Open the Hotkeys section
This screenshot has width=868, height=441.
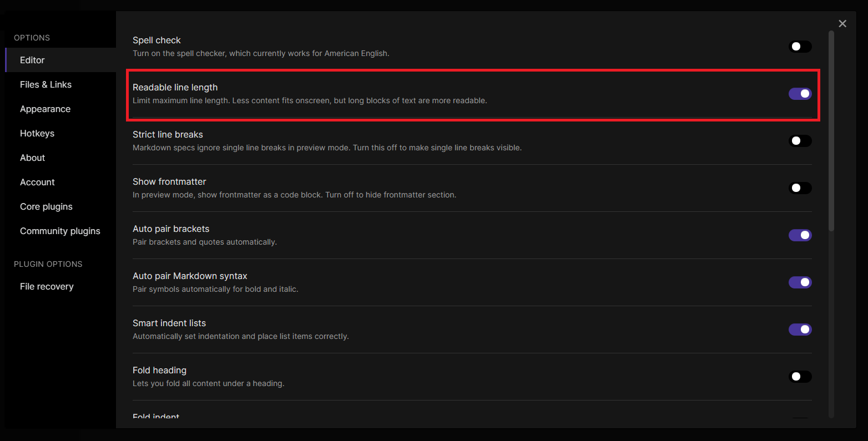click(37, 133)
